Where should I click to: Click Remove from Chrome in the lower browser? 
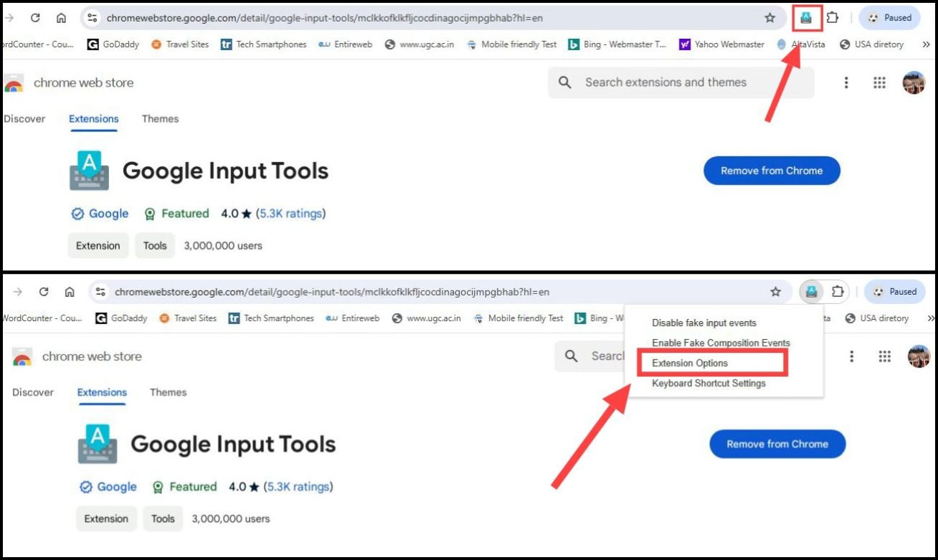[777, 444]
